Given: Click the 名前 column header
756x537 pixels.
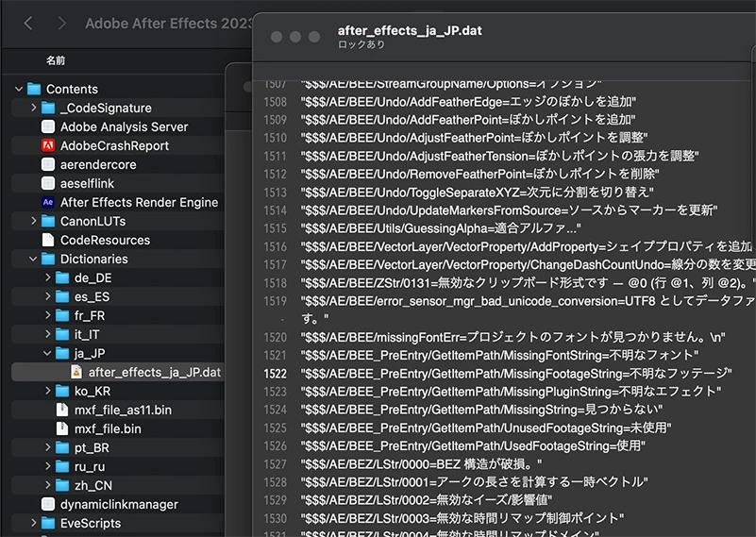Looking at the screenshot, I should pyautogui.click(x=56, y=60).
